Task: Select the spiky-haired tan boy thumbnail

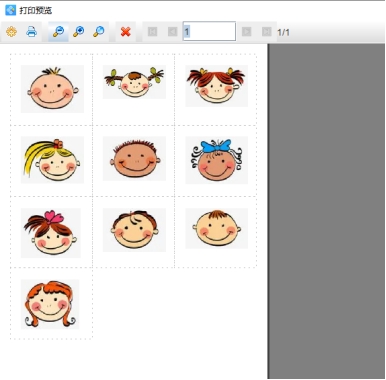Action: tap(134, 159)
